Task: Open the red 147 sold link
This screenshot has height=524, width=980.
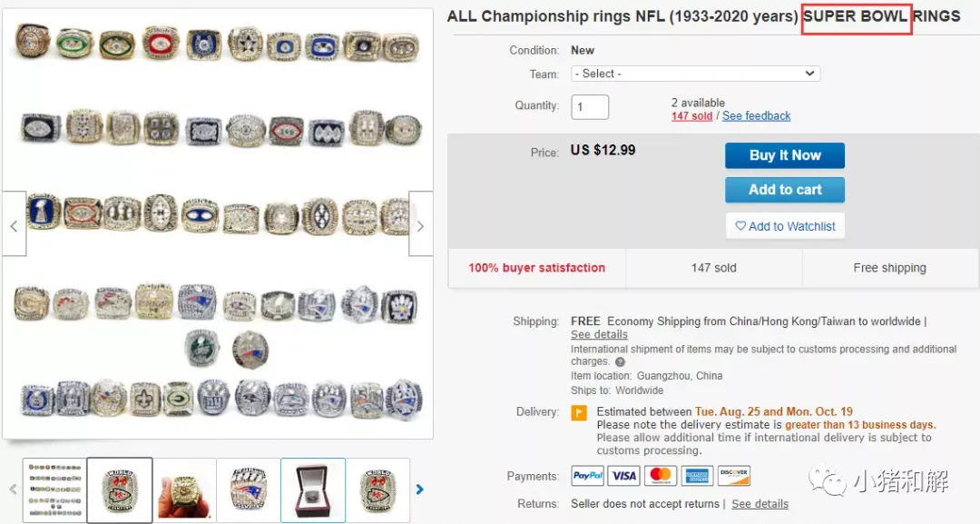Action: pyautogui.click(x=691, y=116)
